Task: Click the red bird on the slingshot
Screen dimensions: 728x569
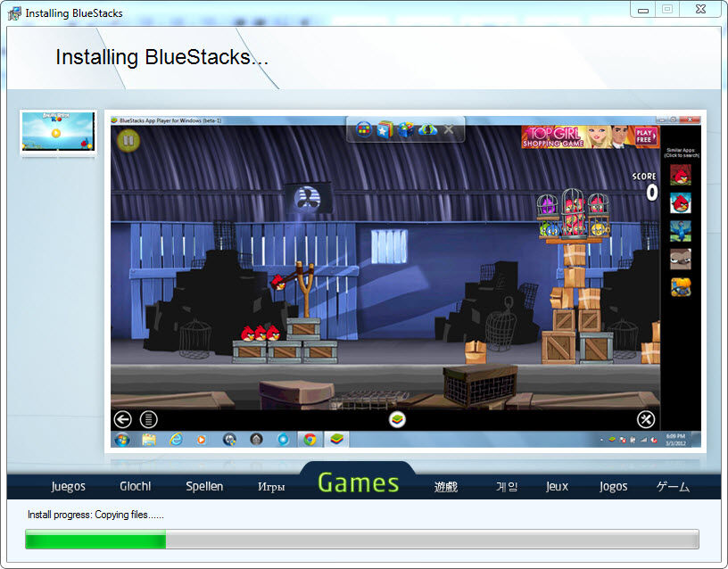Action: (x=277, y=282)
